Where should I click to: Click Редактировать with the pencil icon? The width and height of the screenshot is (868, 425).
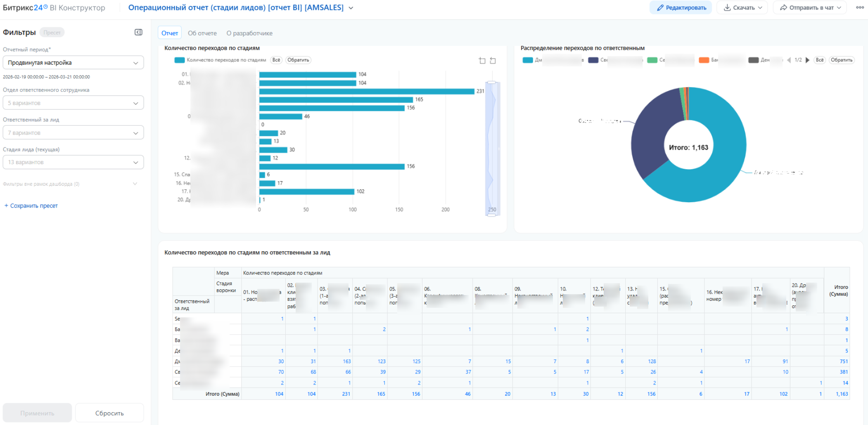(x=681, y=7)
